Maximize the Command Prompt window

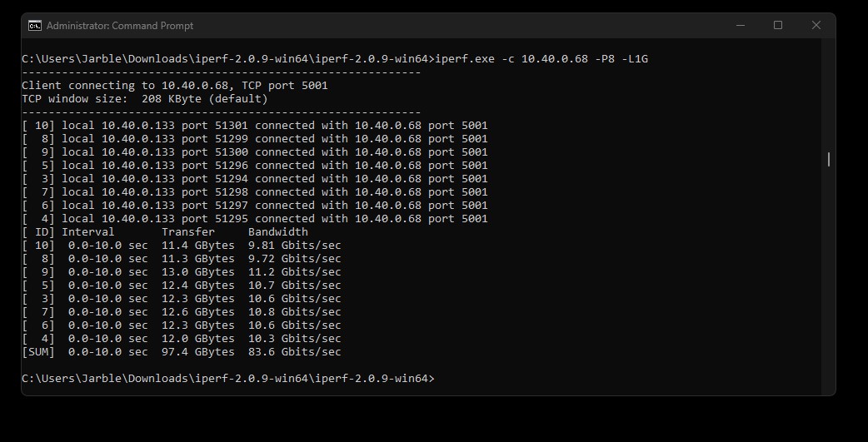pyautogui.click(x=778, y=26)
